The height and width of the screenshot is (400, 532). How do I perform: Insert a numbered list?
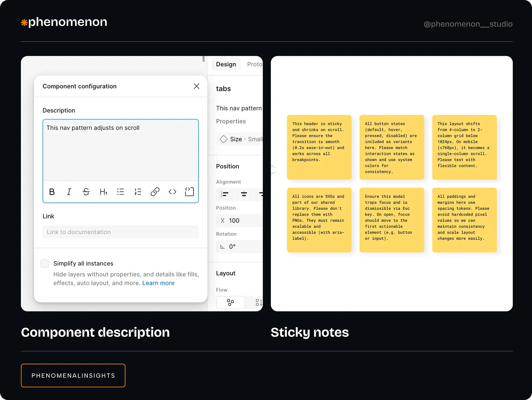coord(138,192)
